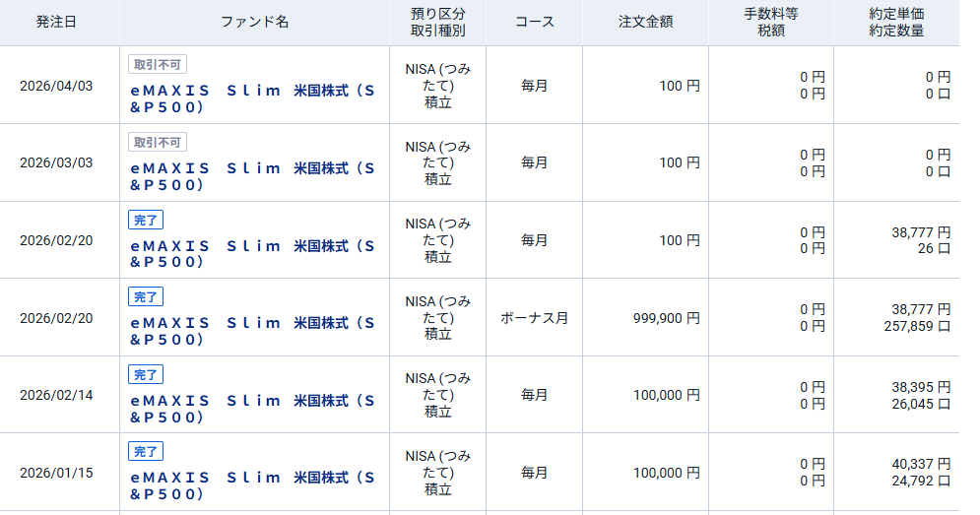Click 完了 badge on ボーナス月 row
Screen dimensions: 980x515
[146, 296]
